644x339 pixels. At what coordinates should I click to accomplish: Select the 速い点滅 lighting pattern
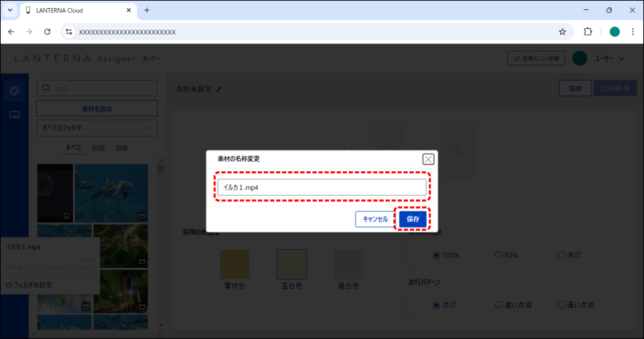click(x=498, y=305)
